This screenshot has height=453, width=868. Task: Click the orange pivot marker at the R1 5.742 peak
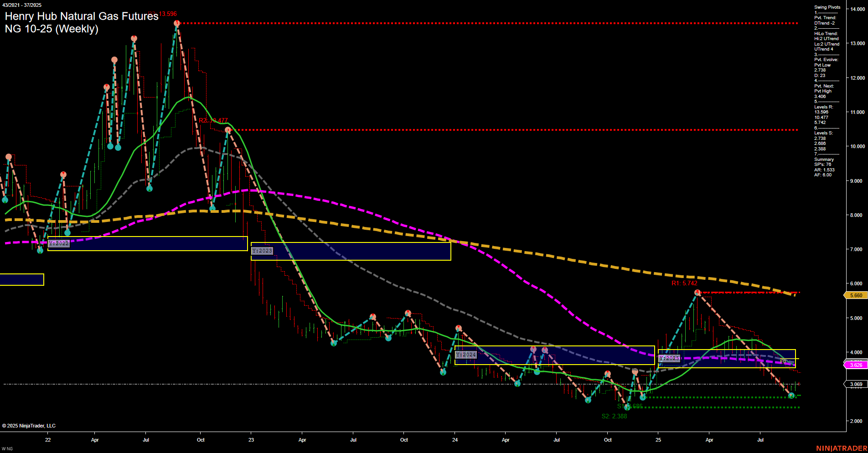(x=697, y=292)
